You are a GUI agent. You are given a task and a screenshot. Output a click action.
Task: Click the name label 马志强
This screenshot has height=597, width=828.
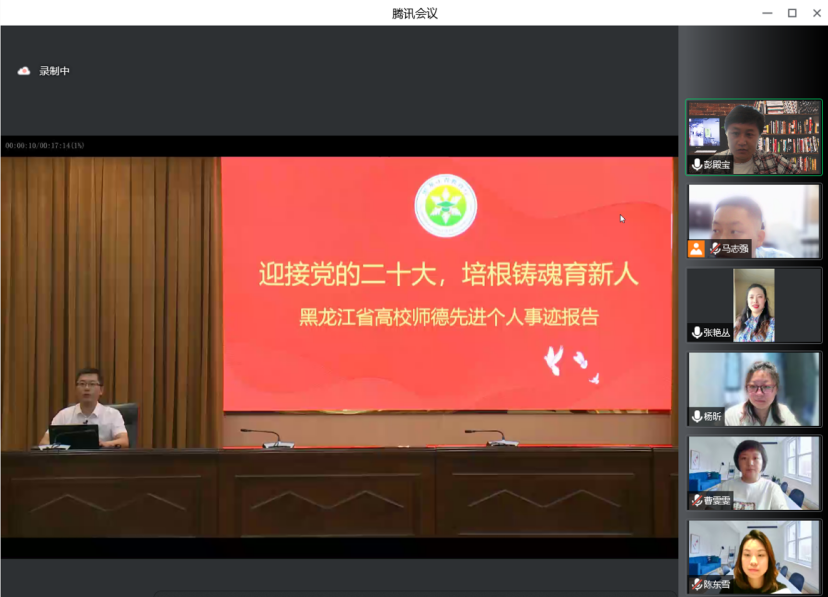tap(735, 249)
